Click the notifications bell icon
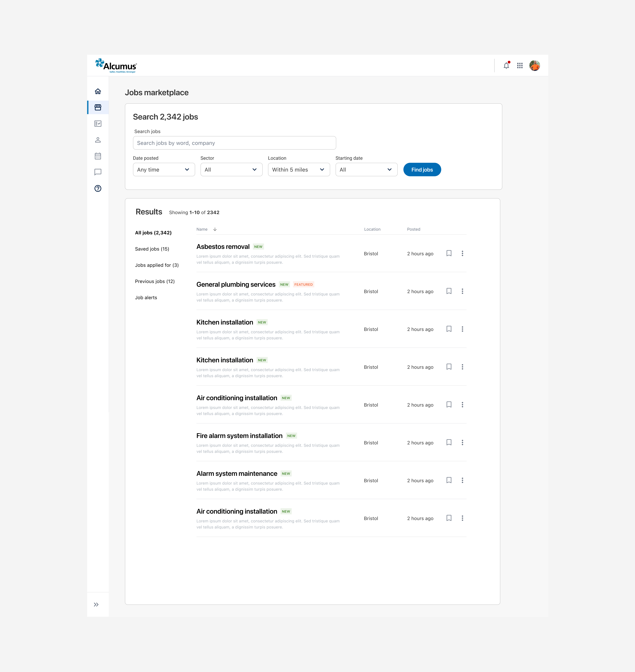Viewport: 635px width, 672px height. [506, 66]
